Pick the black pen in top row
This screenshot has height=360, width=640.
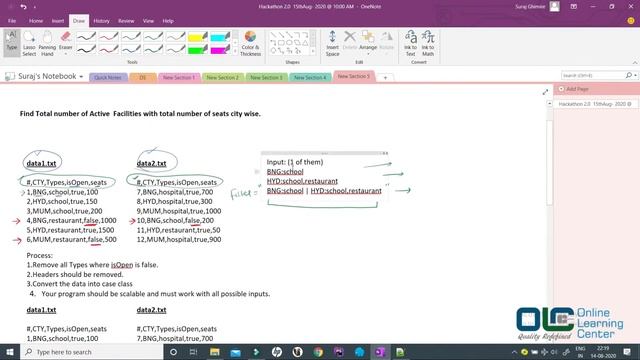point(86,37)
